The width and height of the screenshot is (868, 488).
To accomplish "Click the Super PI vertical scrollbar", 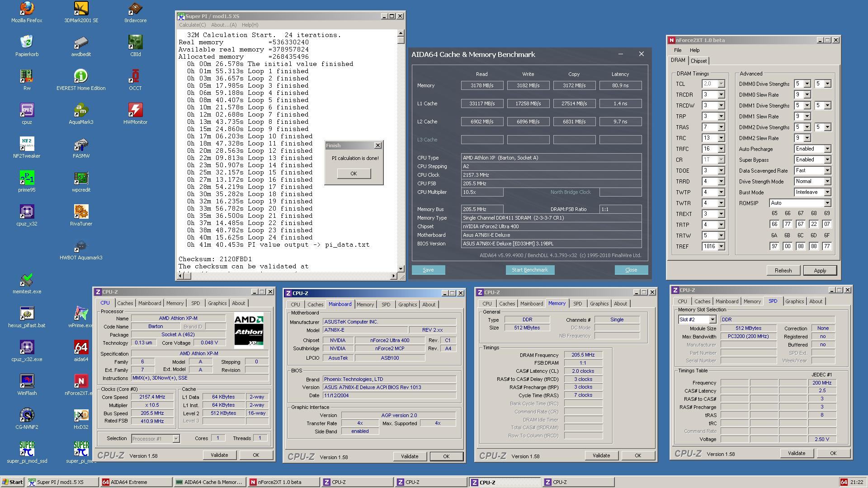I will point(401,150).
